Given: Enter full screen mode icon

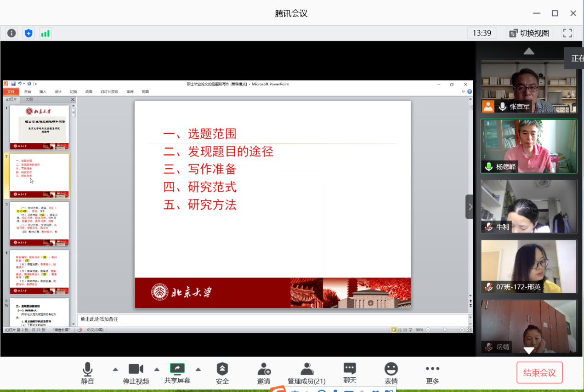Looking at the screenshot, I should click(x=567, y=33).
